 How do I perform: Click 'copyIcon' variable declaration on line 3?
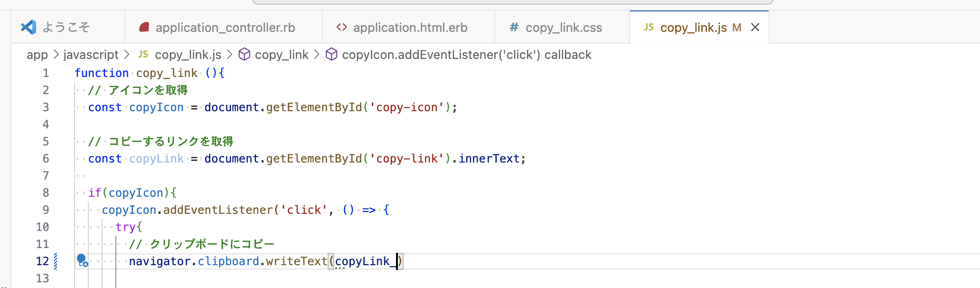156,107
